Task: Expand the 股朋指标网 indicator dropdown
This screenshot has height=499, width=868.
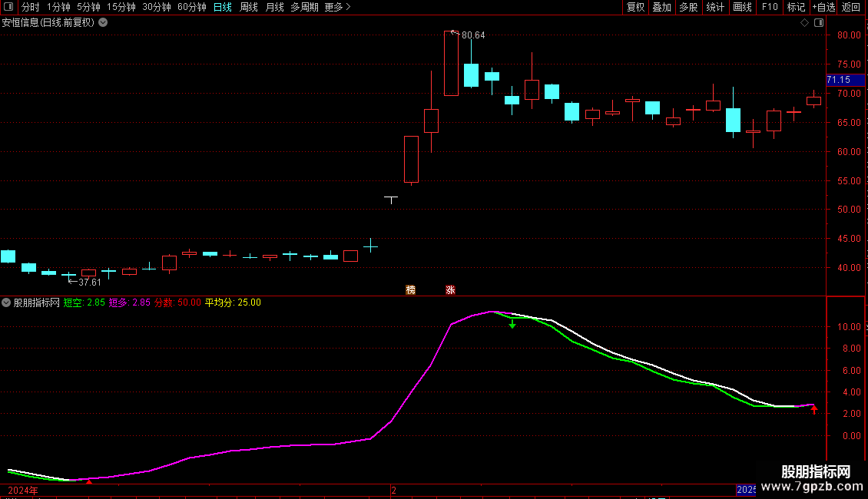Action: click(x=6, y=302)
